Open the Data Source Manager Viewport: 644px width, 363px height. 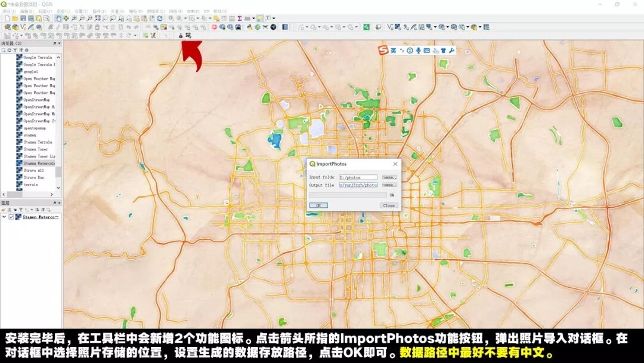click(8, 27)
